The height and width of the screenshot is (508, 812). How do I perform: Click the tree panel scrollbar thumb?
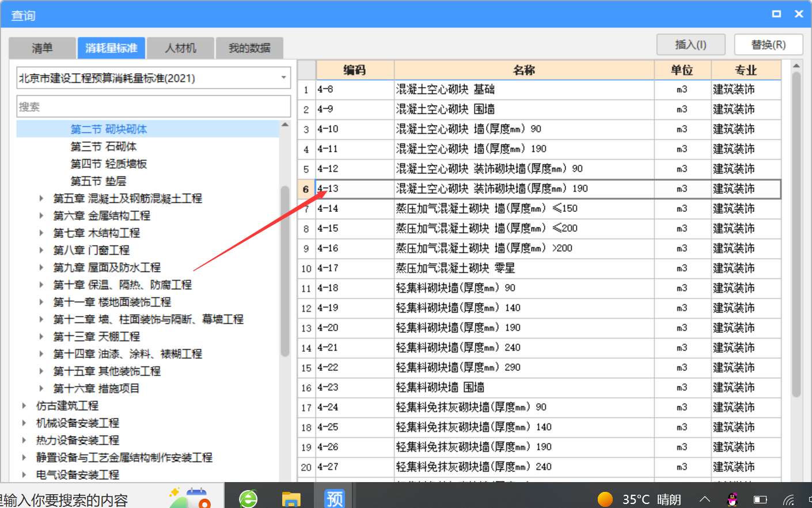284,271
